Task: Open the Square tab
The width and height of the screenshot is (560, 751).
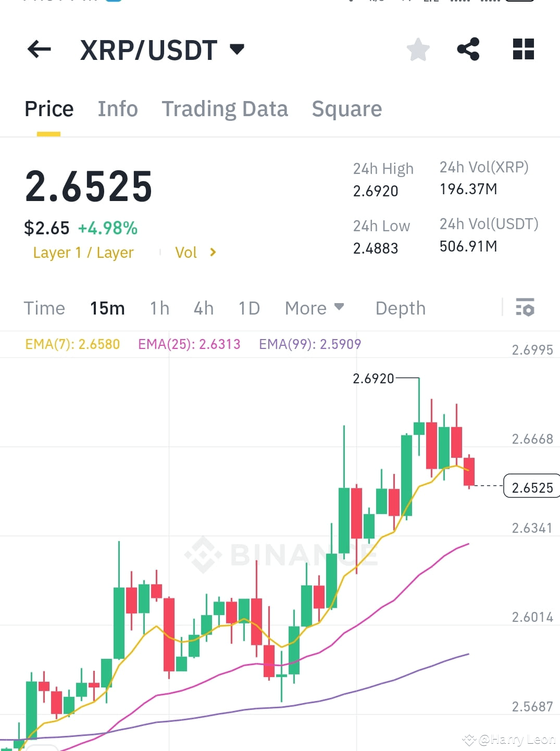Action: coord(346,109)
